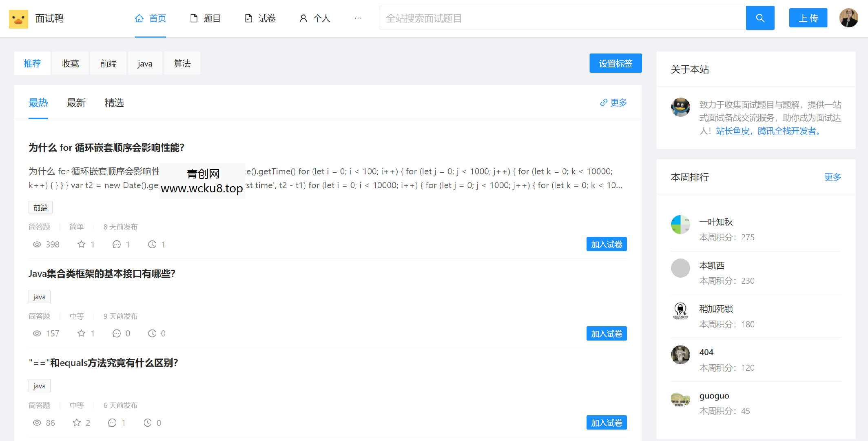Switch to the 精选 tab
Viewport: 868px width, 441px height.
[x=114, y=103]
